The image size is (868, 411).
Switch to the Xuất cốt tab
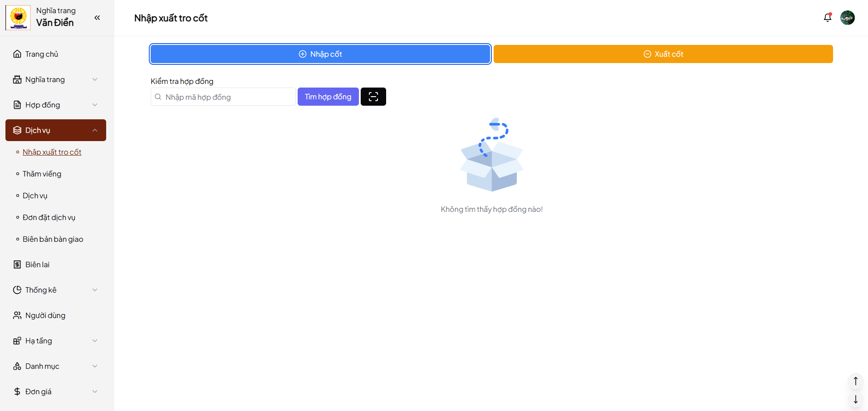click(x=663, y=54)
